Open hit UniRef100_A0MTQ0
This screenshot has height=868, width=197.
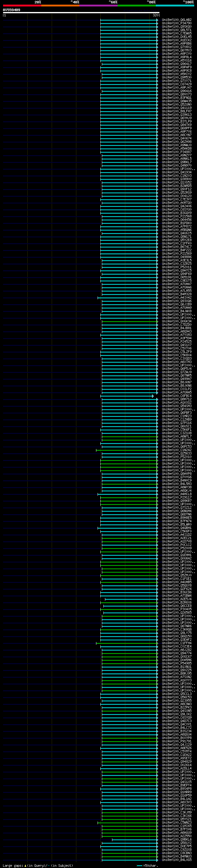click(x=177, y=203)
